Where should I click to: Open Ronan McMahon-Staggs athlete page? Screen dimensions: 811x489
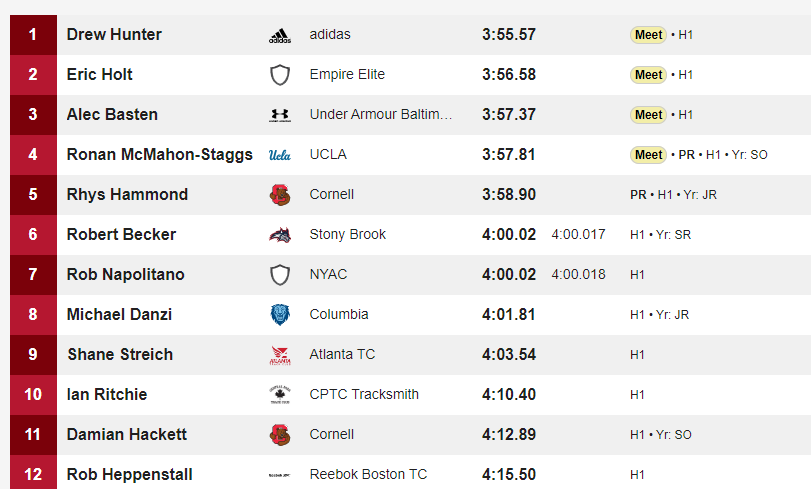160,154
